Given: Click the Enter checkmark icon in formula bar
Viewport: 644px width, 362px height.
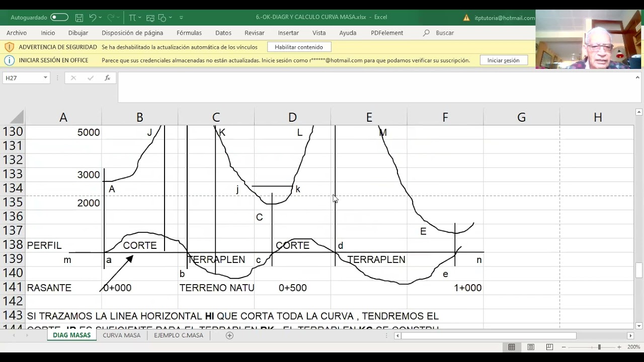Looking at the screenshot, I should point(91,78).
